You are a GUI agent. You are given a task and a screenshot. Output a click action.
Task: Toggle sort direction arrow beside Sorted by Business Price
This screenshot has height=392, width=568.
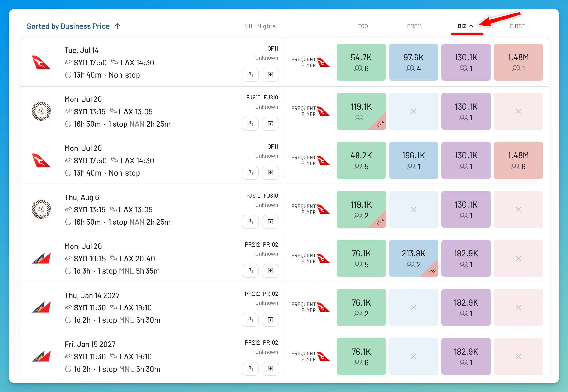pyautogui.click(x=118, y=26)
